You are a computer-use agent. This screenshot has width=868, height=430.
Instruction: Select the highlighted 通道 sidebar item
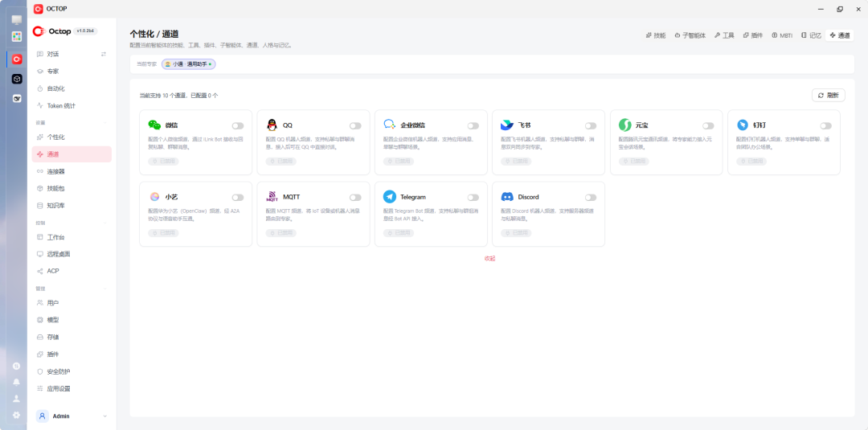coord(72,154)
